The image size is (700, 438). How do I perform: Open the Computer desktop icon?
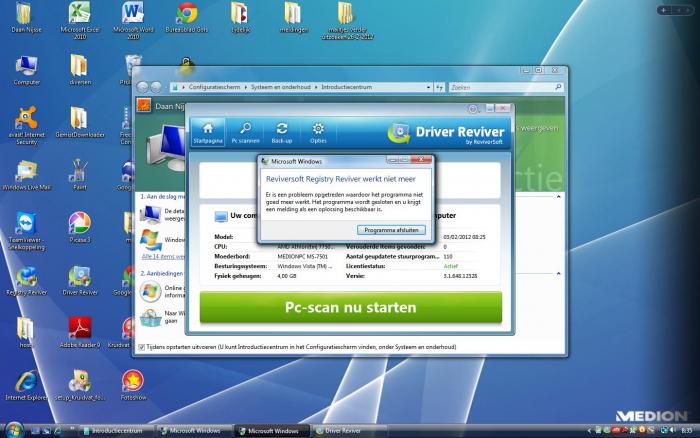pyautogui.click(x=26, y=70)
